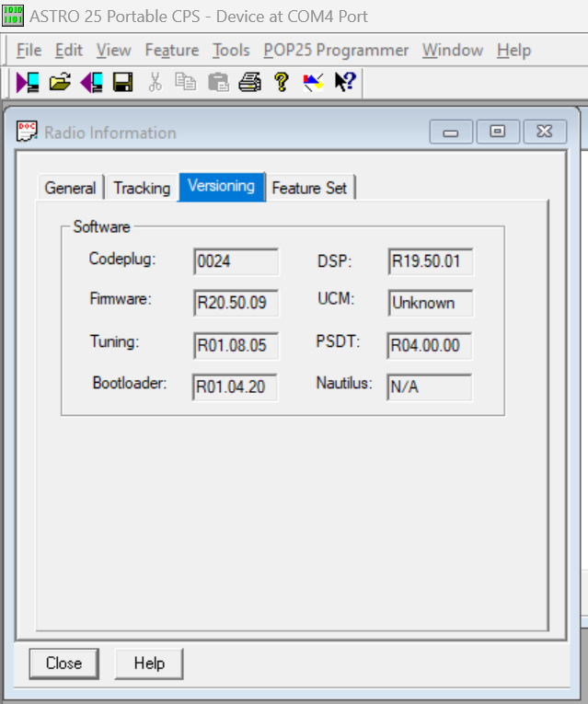Minimize the Radio Information window

point(451,132)
